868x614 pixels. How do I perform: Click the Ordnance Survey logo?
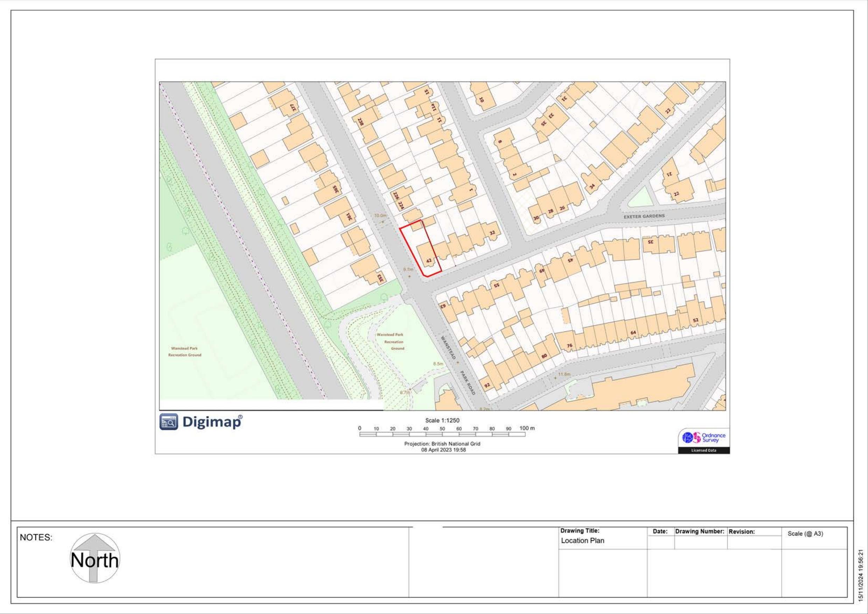click(x=703, y=438)
